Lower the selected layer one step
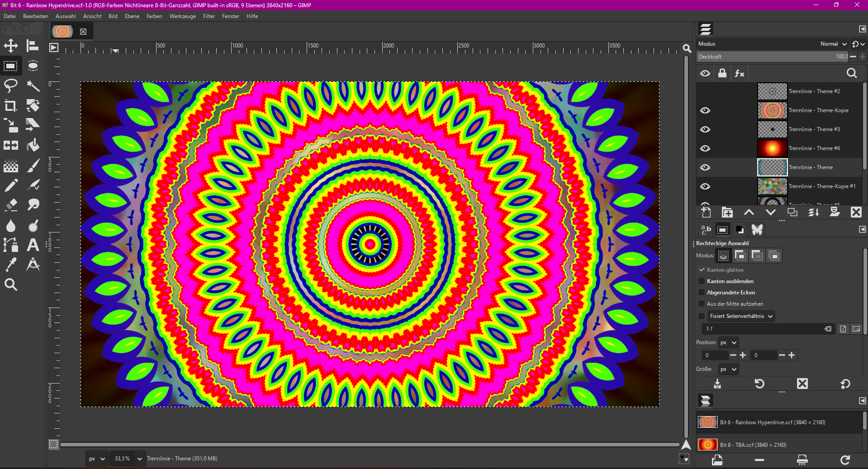 pos(771,212)
